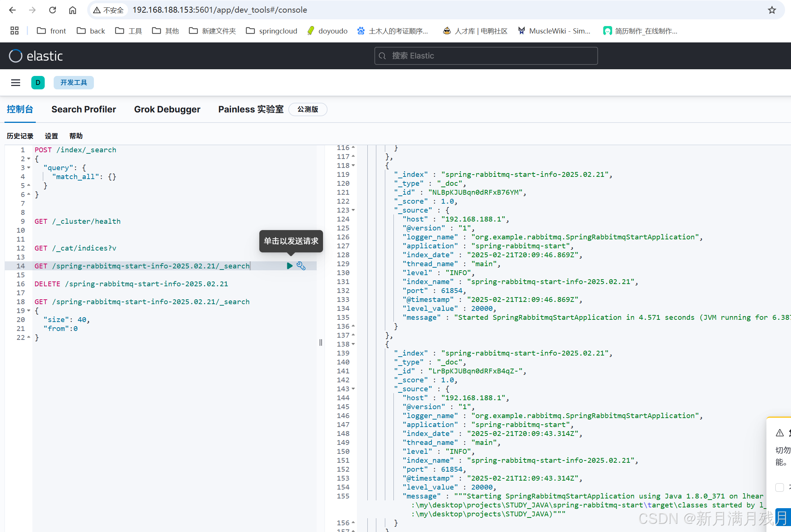The image size is (791, 532).
Task: Open the hamburger navigation menu
Action: click(x=16, y=83)
